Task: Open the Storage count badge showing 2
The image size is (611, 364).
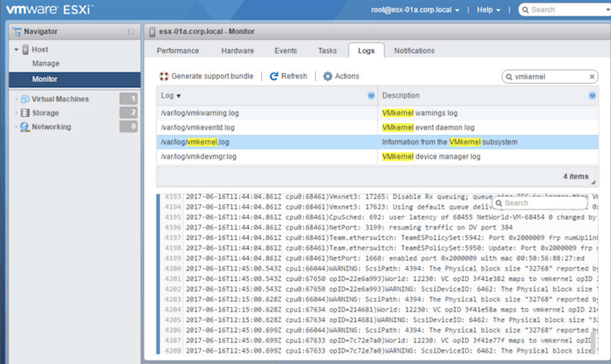Action: pyautogui.click(x=128, y=113)
